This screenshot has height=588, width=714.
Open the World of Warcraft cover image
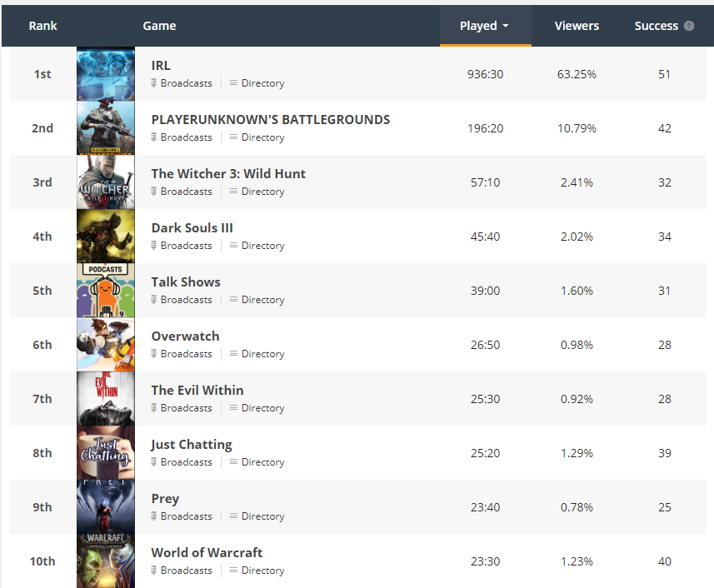tap(106, 561)
